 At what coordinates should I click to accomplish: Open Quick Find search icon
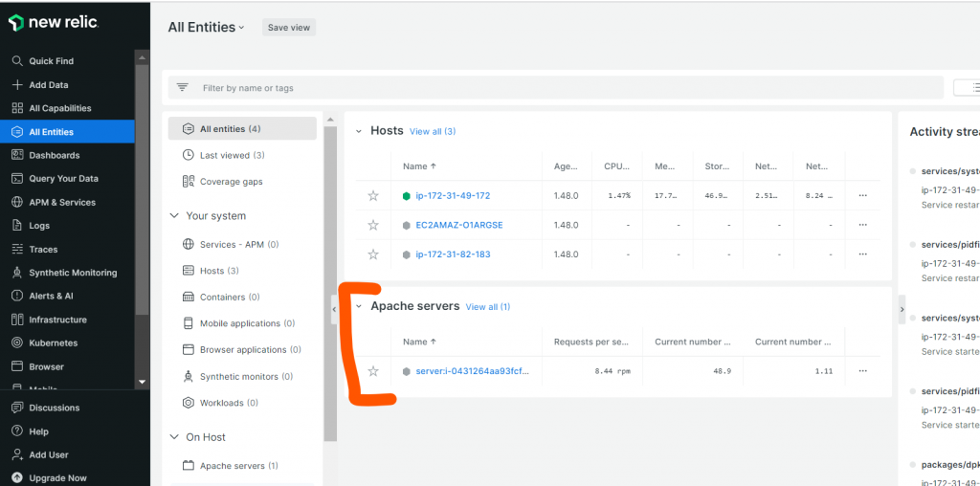[x=17, y=61]
